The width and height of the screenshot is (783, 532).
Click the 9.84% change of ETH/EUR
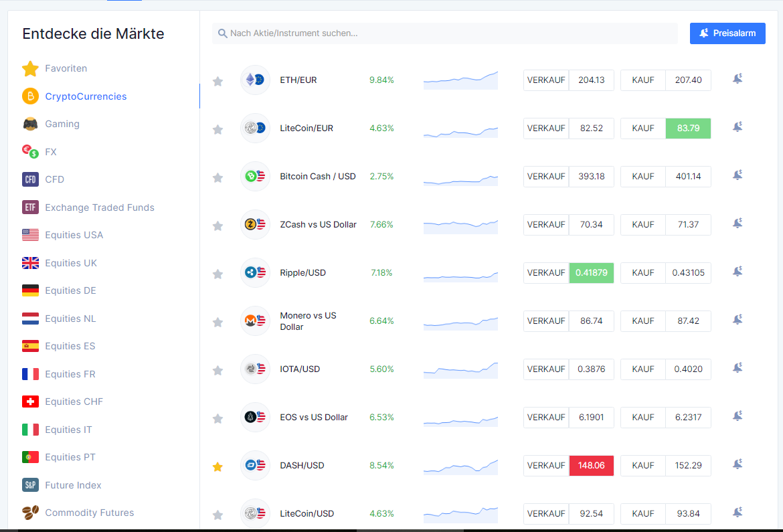(381, 80)
